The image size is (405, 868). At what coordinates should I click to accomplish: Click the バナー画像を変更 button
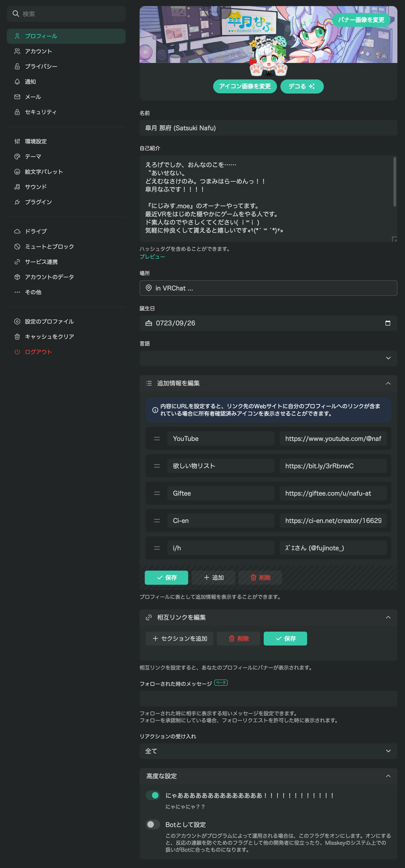pos(361,20)
